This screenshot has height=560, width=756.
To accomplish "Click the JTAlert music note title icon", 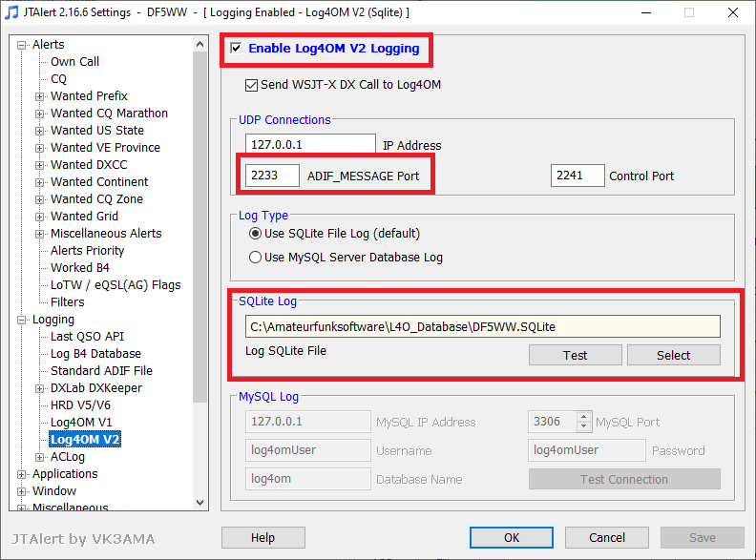I will pos(11,12).
